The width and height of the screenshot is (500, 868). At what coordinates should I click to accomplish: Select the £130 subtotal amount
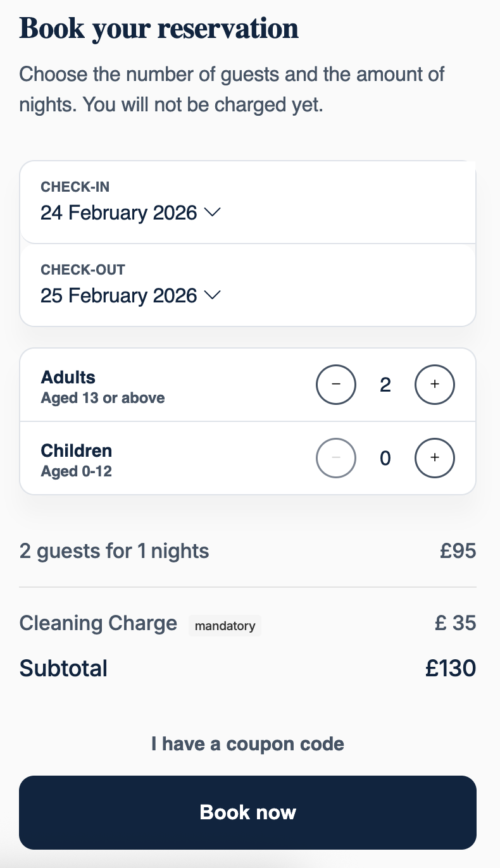450,668
